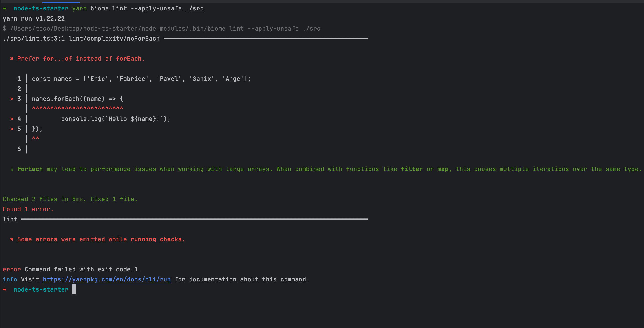This screenshot has width=644, height=328.
Task: Click the green prompt arrow at bottom
Action: 5,289
